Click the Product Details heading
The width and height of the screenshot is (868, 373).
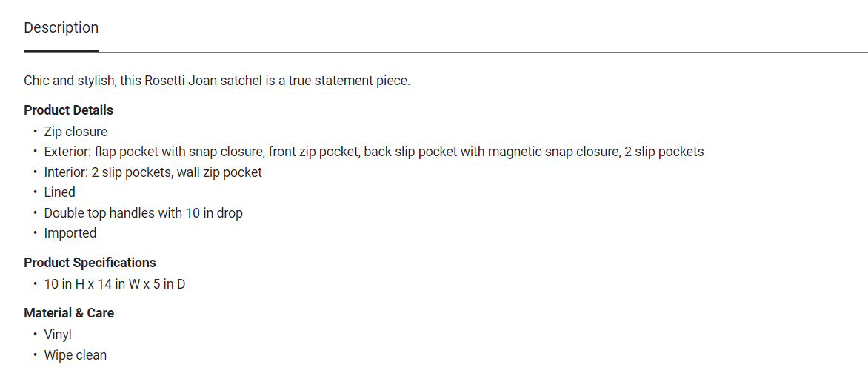pos(68,110)
